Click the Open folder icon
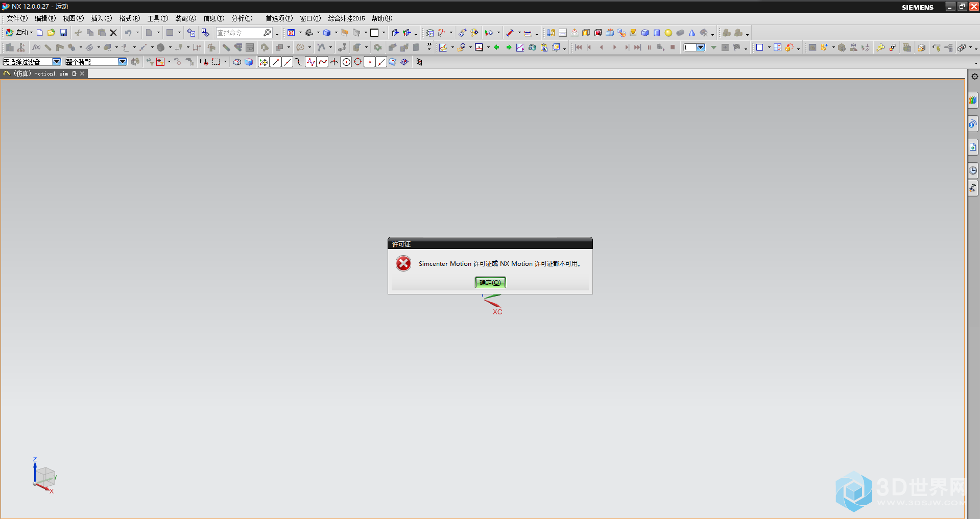980x519 pixels. [51, 33]
